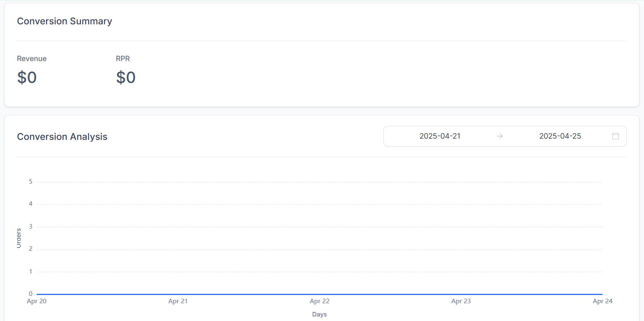Click the Apr 21 axis label
The height and width of the screenshot is (321, 644).
[178, 301]
